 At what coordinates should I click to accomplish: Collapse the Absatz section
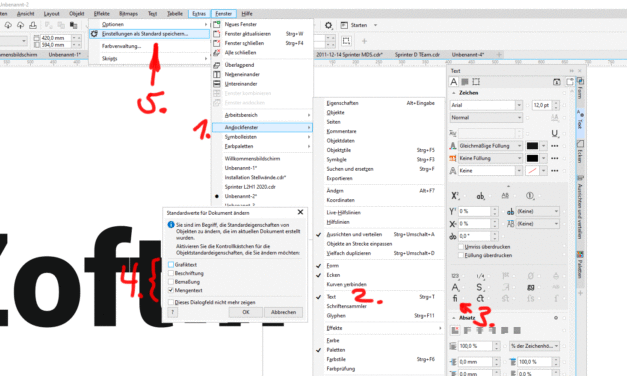[453, 318]
